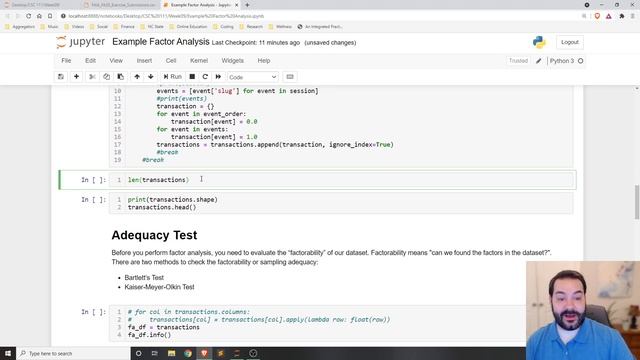The width and height of the screenshot is (640, 360).
Task: Open the Brave shields icon
Action: coord(597,16)
